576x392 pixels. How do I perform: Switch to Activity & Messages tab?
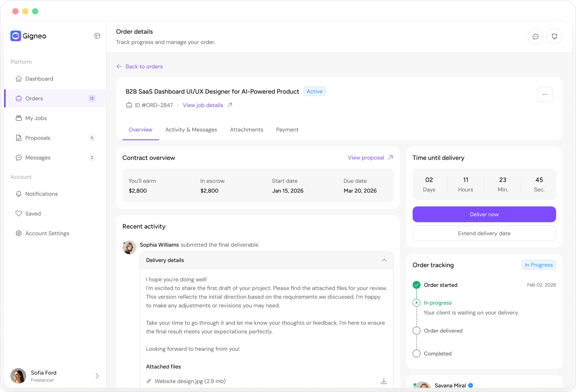point(191,130)
